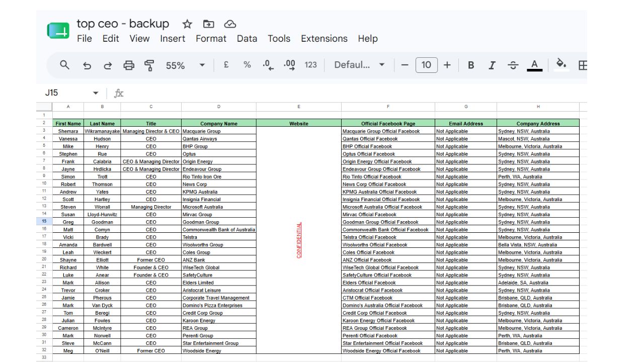Format as percent
This screenshot has width=644, height=362.
[x=247, y=65]
